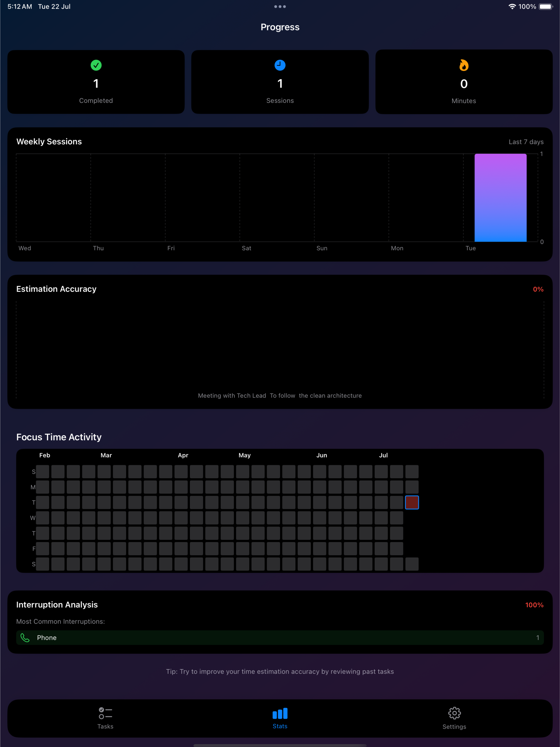Tap the 'Feb' month label in heatmap
Image resolution: width=560 pixels, height=747 pixels.
click(44, 455)
